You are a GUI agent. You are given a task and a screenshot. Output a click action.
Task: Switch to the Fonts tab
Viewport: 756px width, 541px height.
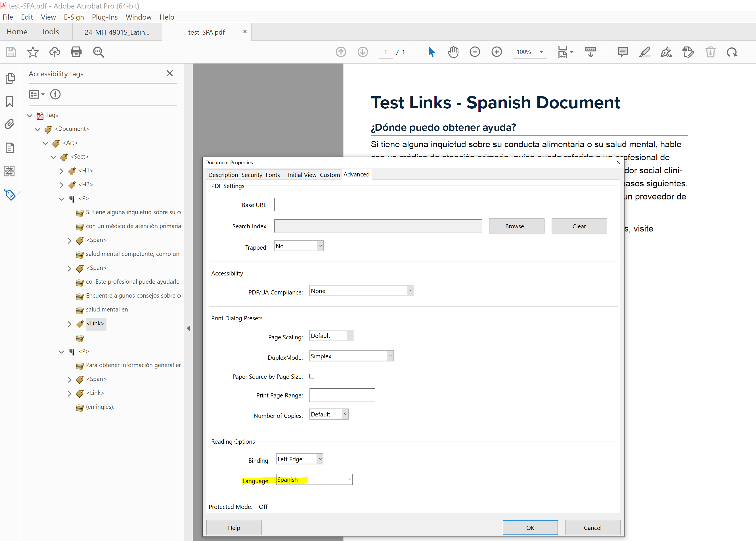(273, 174)
